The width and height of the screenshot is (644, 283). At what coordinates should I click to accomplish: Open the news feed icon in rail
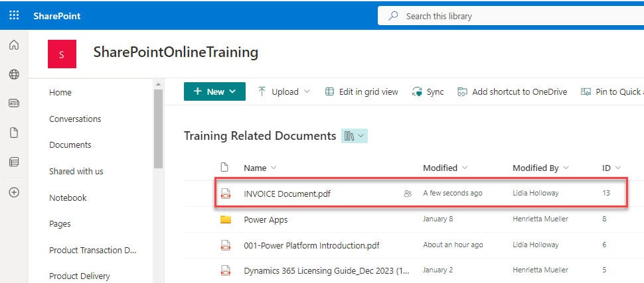click(14, 103)
